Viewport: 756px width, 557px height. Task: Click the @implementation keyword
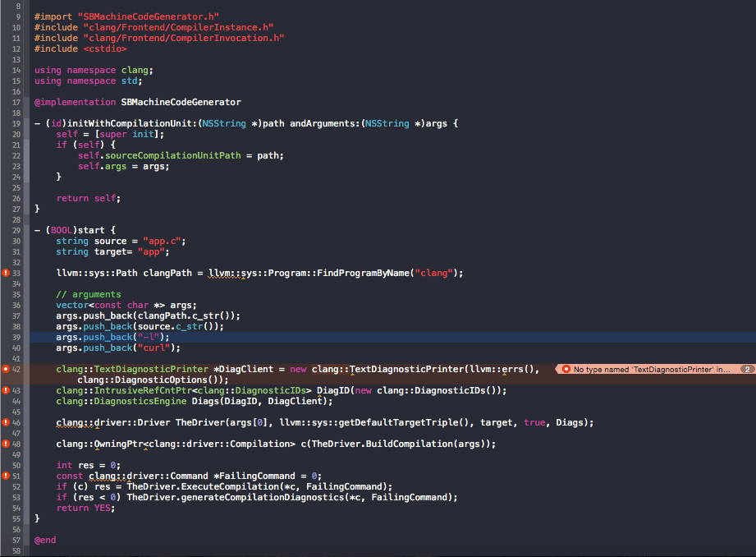76,102
